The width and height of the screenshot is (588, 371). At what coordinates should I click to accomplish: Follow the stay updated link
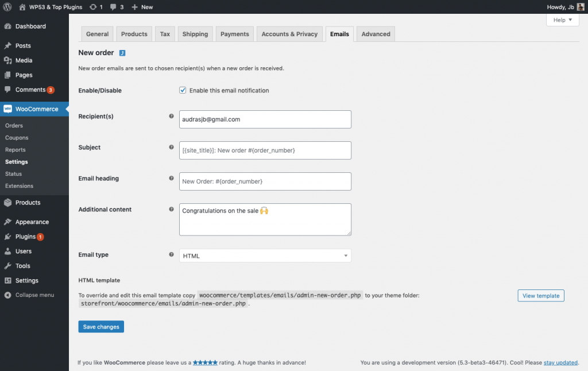coord(560,363)
